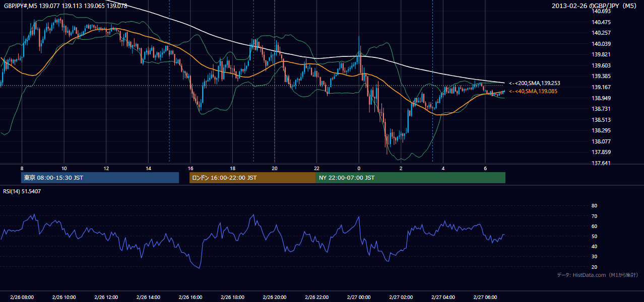Click hour tick 10 under price chart
The image size is (644, 302).
click(x=64, y=168)
